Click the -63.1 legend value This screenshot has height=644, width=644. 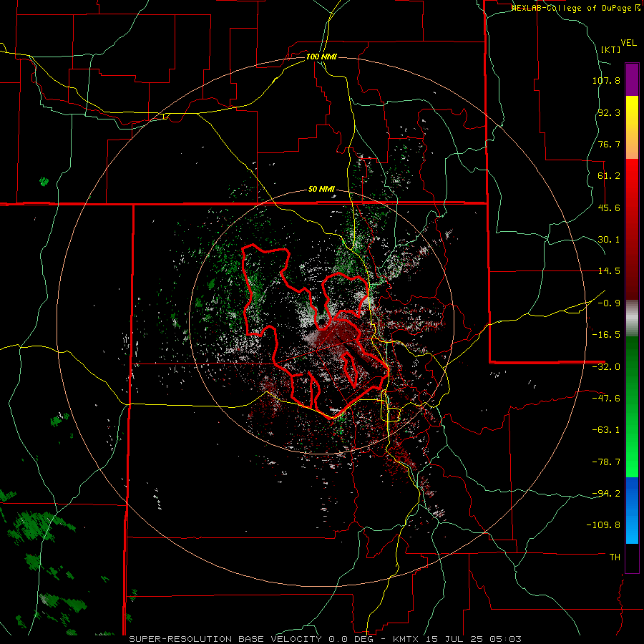[x=606, y=430]
